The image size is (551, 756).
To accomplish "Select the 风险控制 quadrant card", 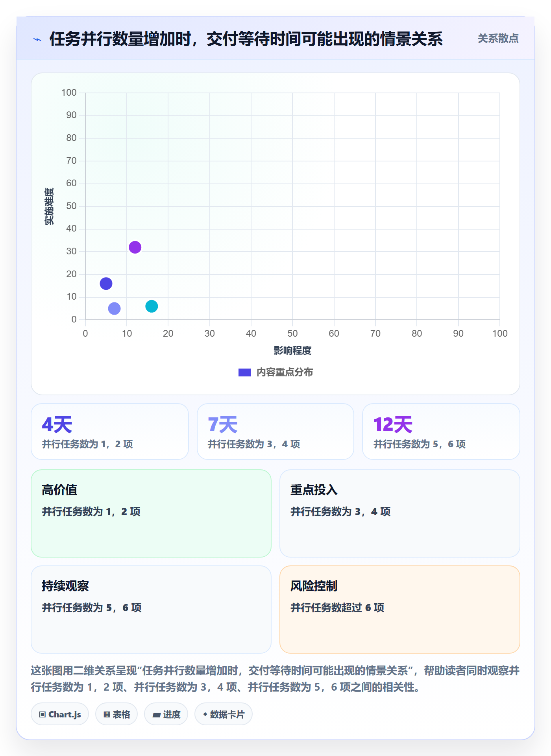I will [x=400, y=610].
